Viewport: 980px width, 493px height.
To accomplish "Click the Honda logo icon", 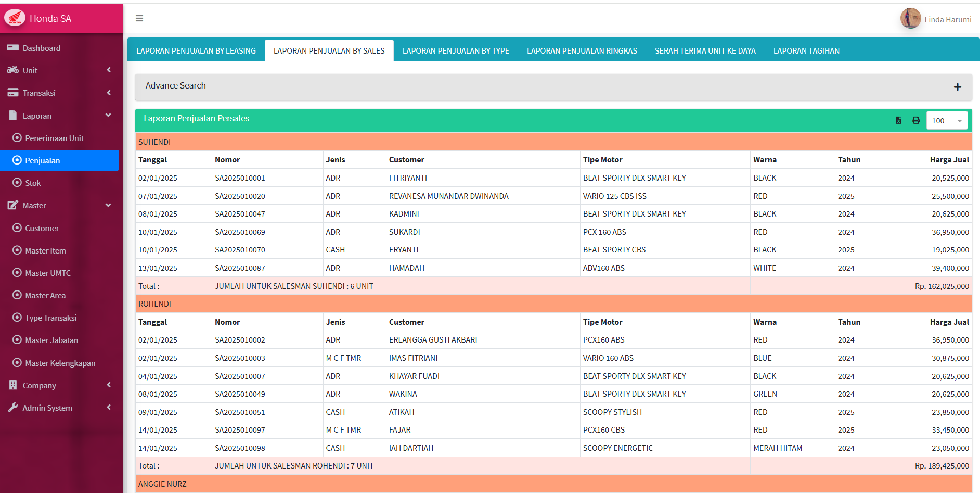I will coord(15,18).
